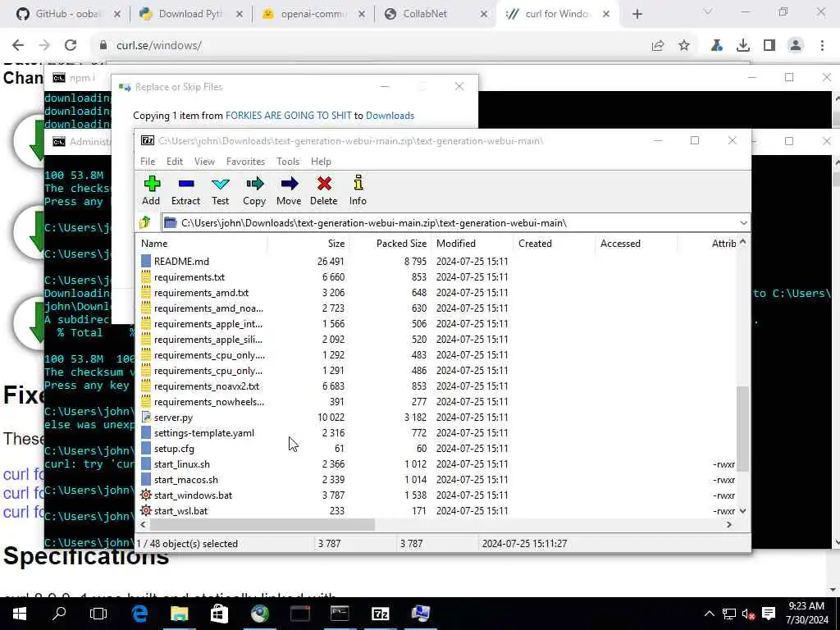Switch to the CollabNet tab

click(x=436, y=14)
